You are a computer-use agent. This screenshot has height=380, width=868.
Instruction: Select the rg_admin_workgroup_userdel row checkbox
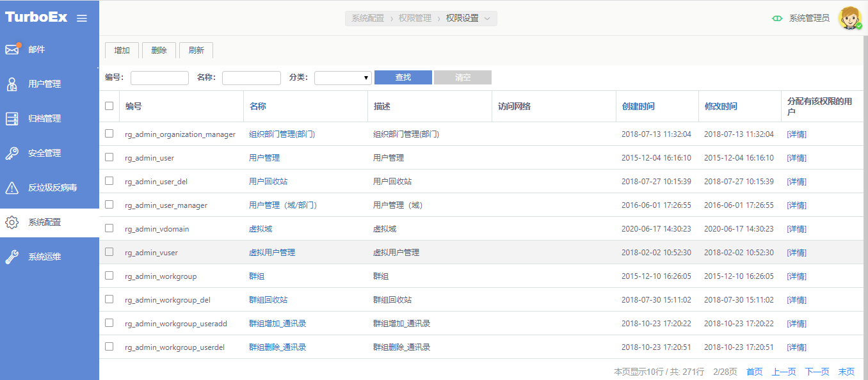(x=109, y=347)
